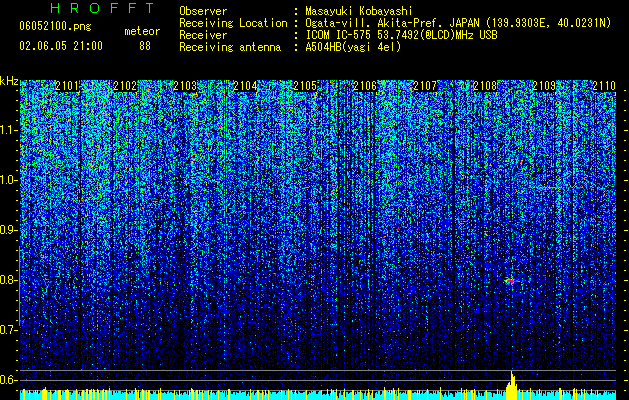
Task: Click the 2105 time marker
Action: click(305, 86)
